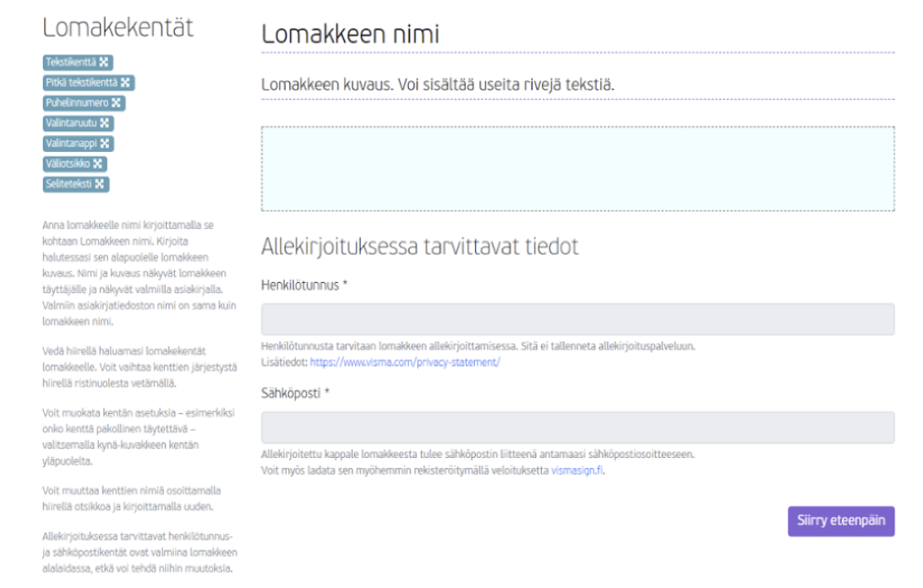Click the Lomakkeen kuvaus description field

(x=577, y=85)
